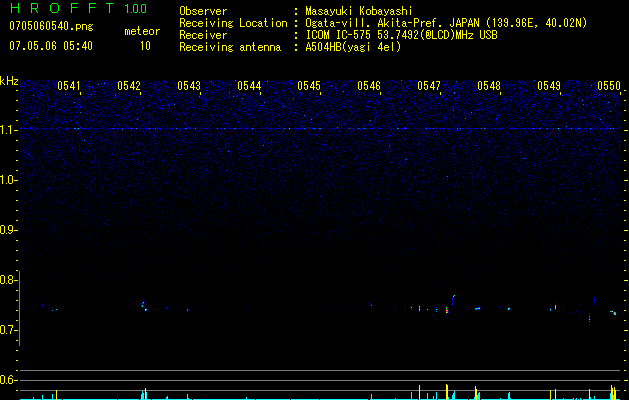The width and height of the screenshot is (629, 400).
Task: Click the 0549 time marker
Action: 549,86
